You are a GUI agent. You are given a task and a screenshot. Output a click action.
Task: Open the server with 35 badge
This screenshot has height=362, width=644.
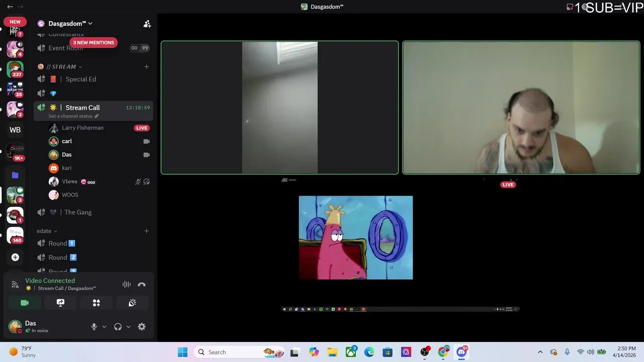point(15,89)
